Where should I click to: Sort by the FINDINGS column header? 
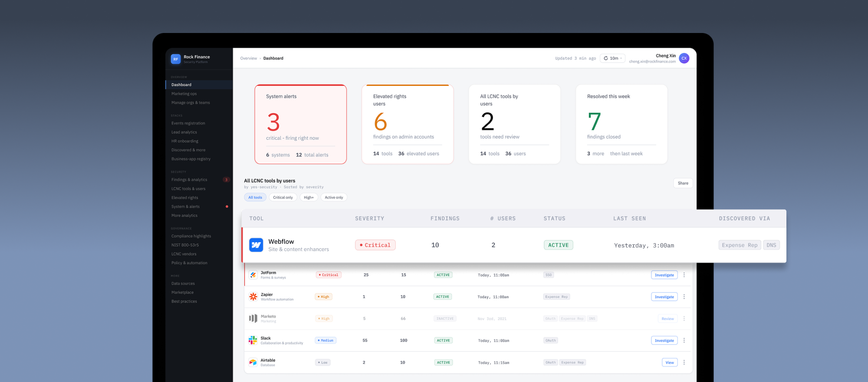tap(445, 218)
